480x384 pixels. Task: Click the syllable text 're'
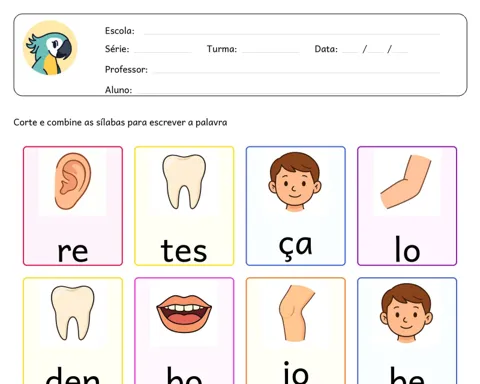pyautogui.click(x=73, y=252)
